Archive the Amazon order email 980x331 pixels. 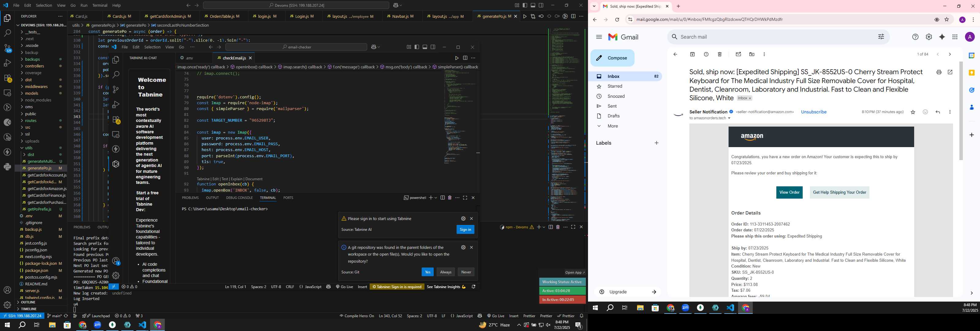coord(692,55)
